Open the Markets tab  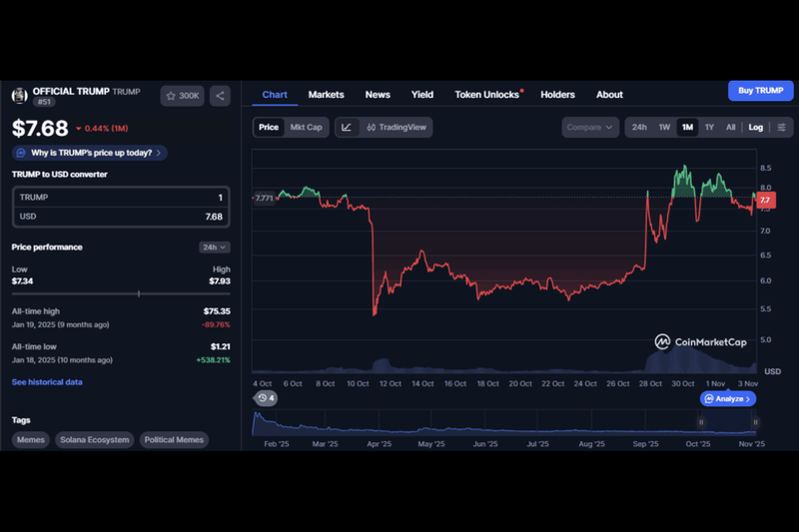coord(326,95)
